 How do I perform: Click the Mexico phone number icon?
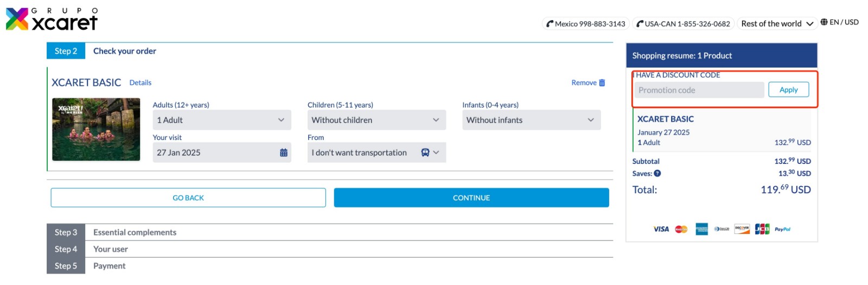point(550,24)
